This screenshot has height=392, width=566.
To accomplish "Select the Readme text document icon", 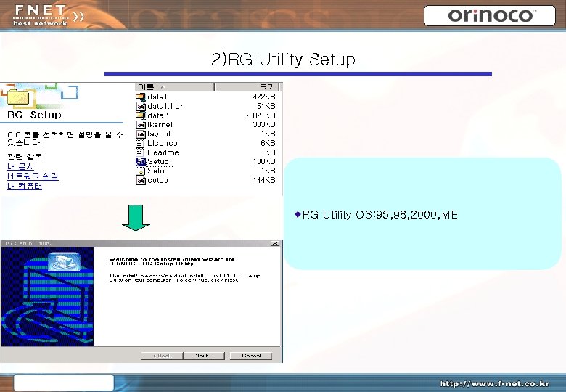I will [x=141, y=152].
